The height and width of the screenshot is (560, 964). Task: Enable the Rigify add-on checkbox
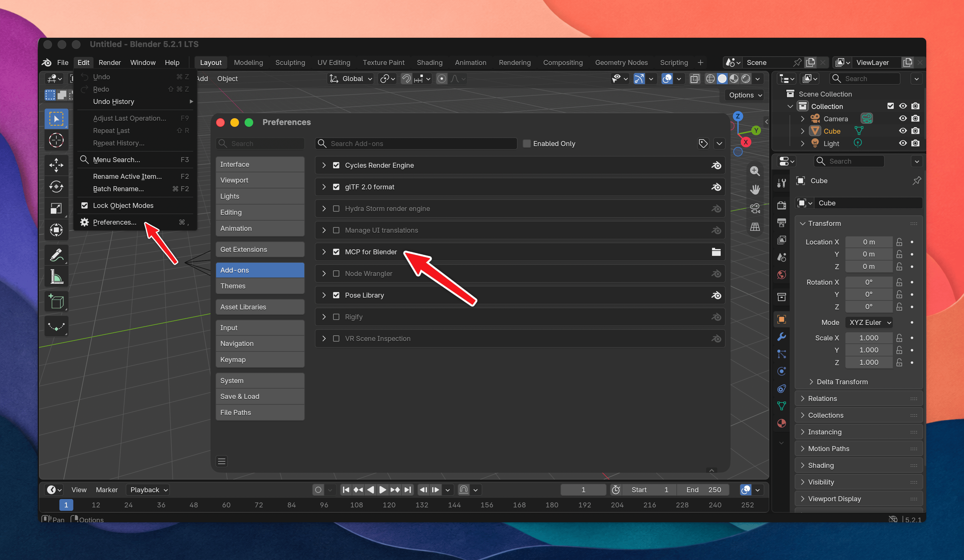[336, 317]
